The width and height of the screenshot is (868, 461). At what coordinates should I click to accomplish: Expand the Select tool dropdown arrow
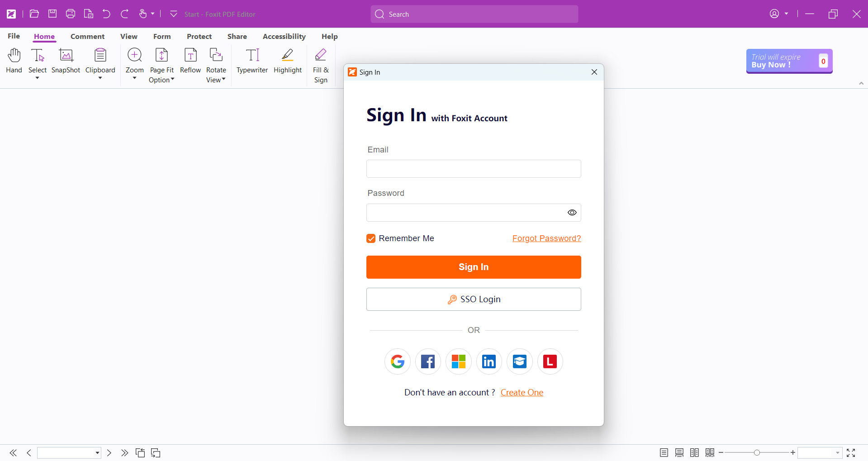(38, 78)
